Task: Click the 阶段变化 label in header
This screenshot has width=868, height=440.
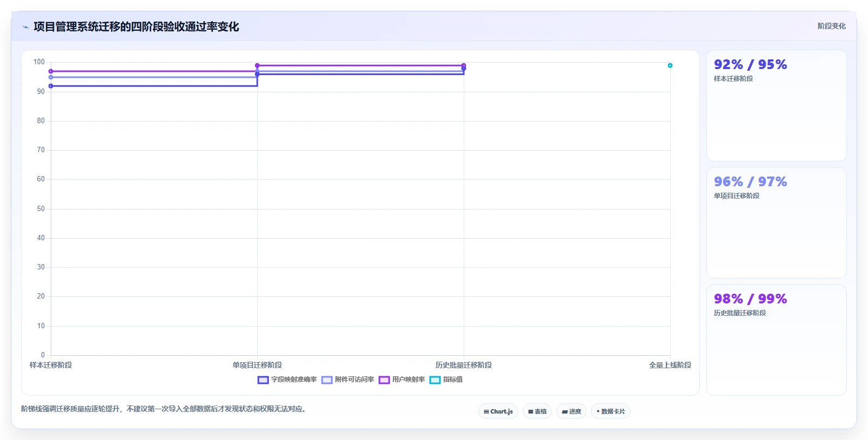Action: [831, 26]
